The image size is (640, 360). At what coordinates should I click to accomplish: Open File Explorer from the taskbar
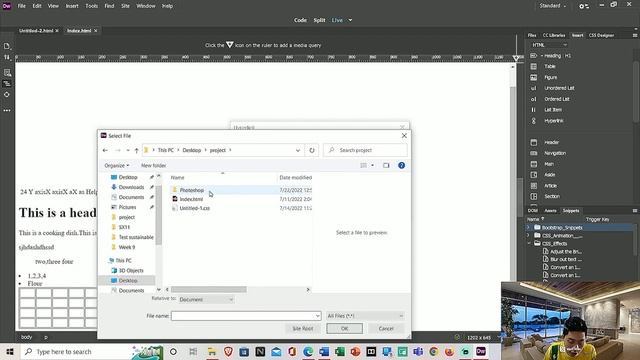tap(212, 351)
